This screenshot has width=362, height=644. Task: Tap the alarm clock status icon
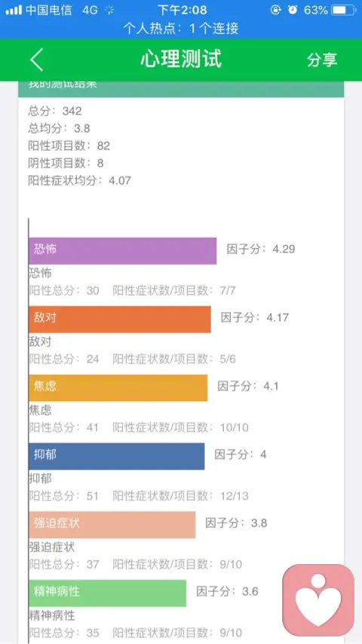[293, 10]
